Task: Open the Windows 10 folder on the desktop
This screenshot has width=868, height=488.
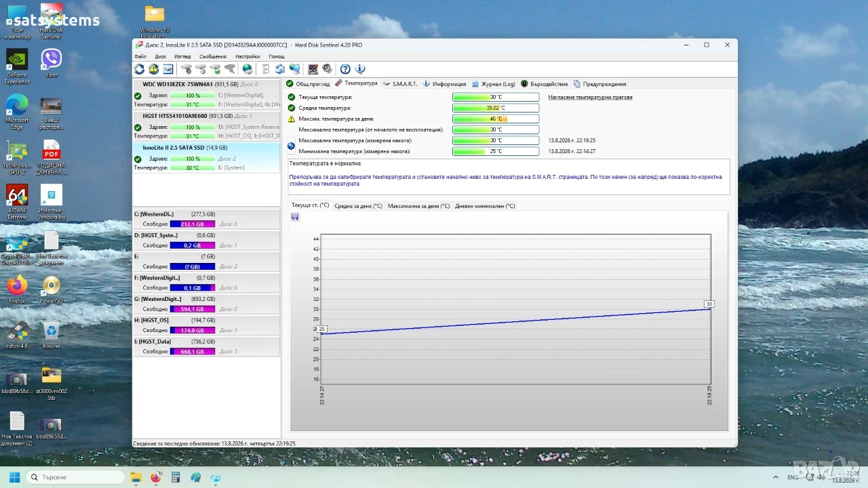Action: click(x=155, y=21)
